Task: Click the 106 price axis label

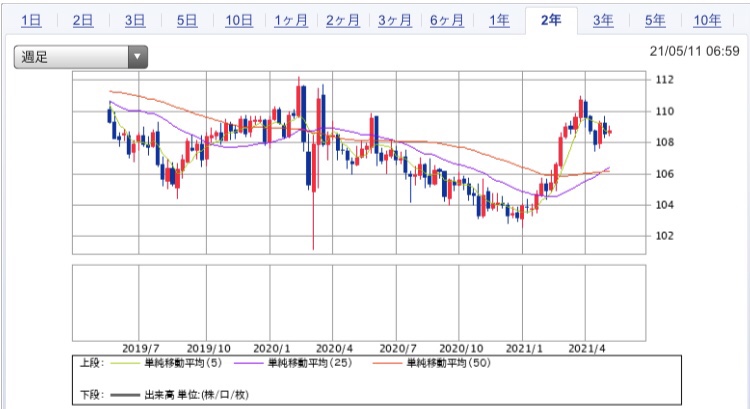Action: 664,174
